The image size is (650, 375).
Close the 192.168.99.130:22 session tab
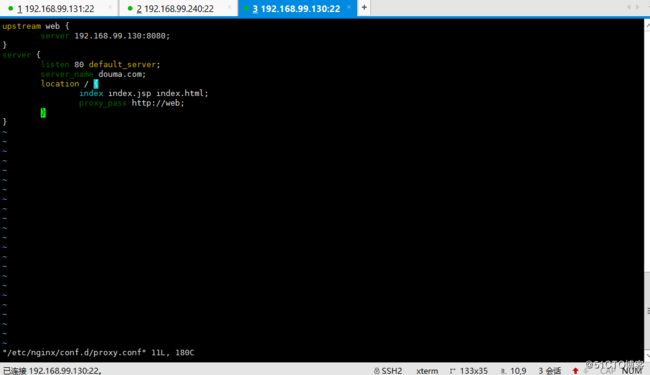(349, 7)
